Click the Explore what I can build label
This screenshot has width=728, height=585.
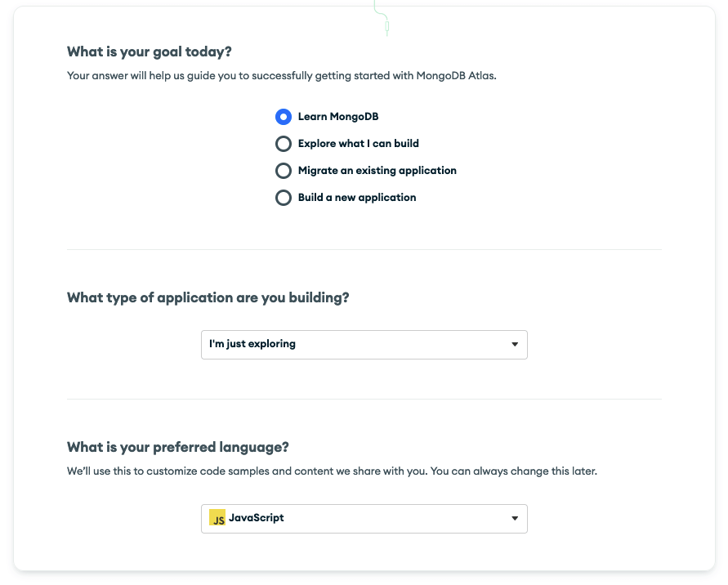coord(358,144)
